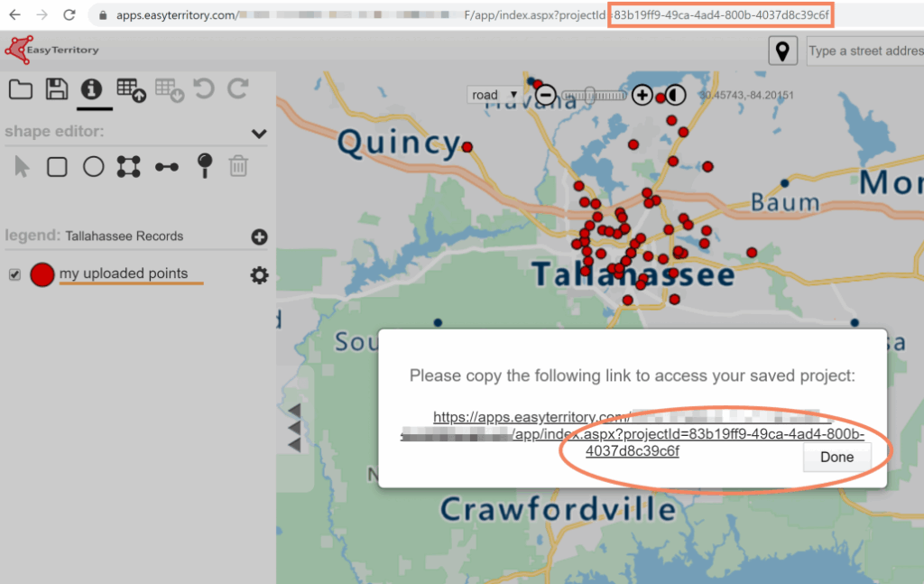Collapse the side panel with arrow handles
Image resolution: width=924 pixels, height=584 pixels.
(293, 427)
